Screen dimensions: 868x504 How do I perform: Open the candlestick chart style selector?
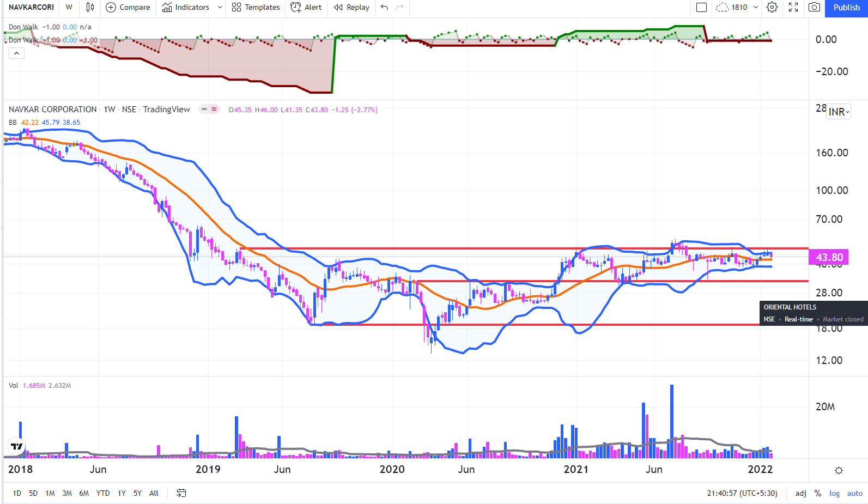coord(90,8)
